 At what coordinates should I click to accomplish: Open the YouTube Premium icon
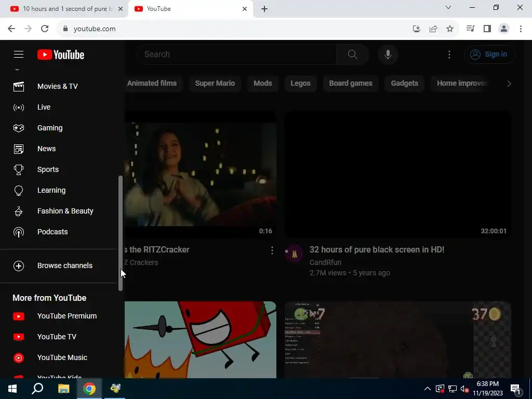coord(19,316)
